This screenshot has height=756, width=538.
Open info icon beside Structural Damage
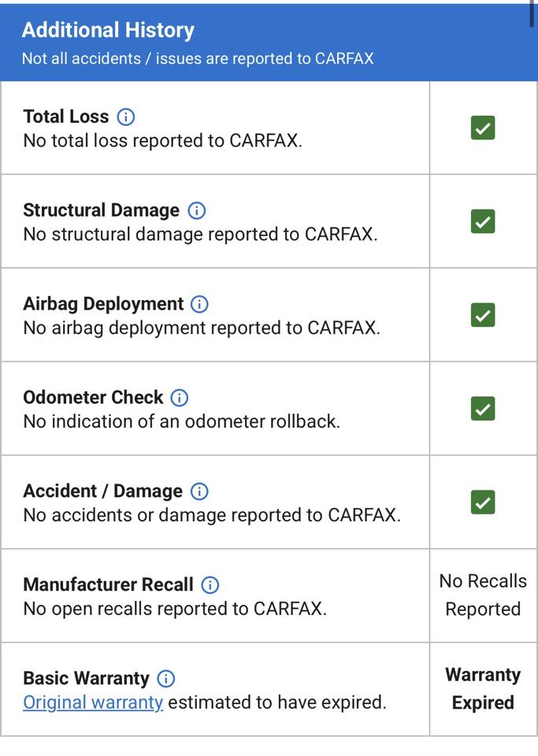pyautogui.click(x=196, y=210)
